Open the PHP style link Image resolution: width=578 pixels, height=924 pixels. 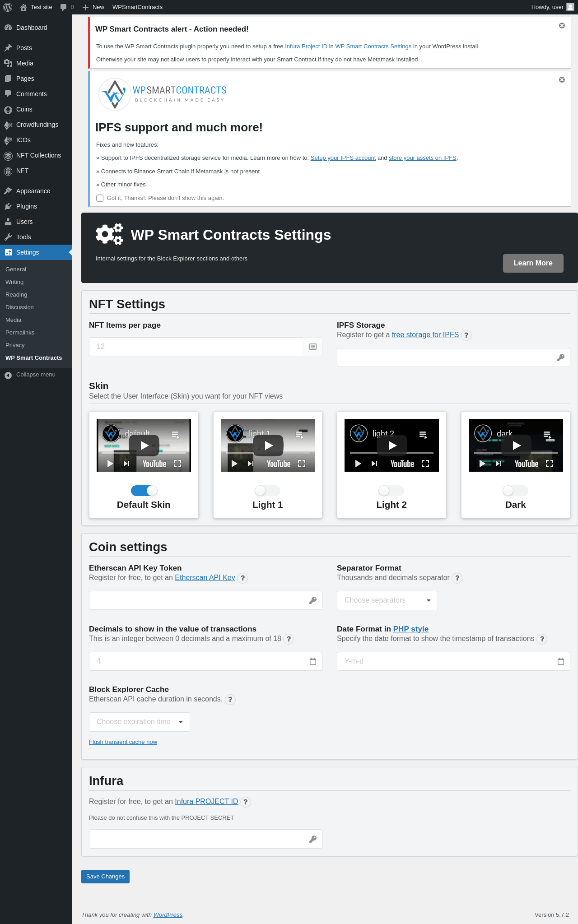[x=411, y=629]
